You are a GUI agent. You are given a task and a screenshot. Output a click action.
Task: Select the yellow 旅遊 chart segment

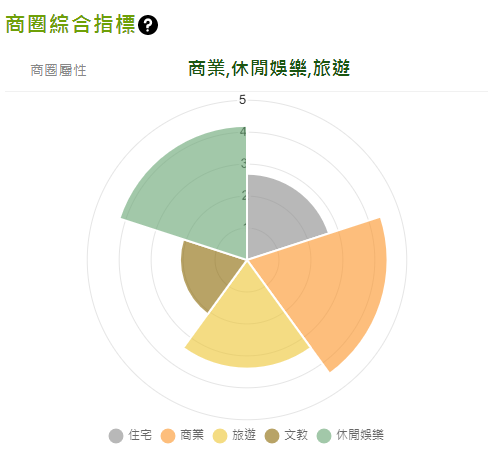(x=247, y=327)
